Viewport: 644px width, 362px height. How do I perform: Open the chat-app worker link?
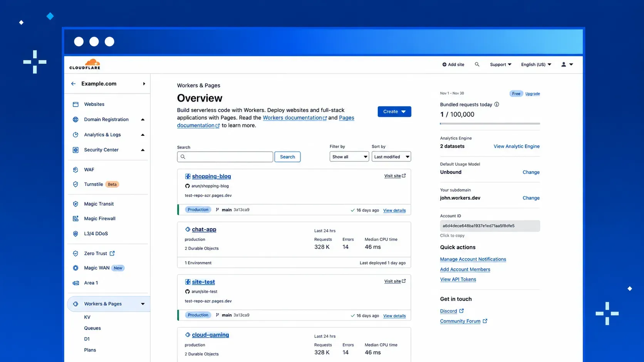tap(204, 229)
